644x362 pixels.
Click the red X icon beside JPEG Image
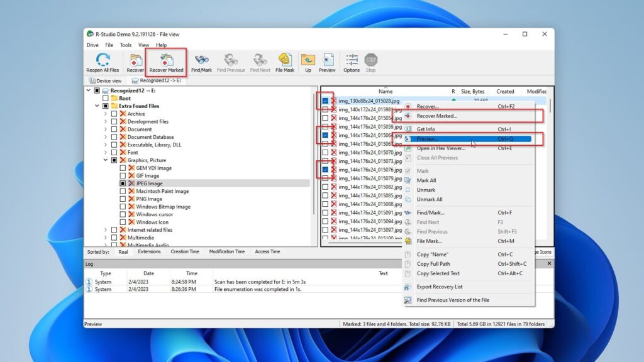point(131,184)
